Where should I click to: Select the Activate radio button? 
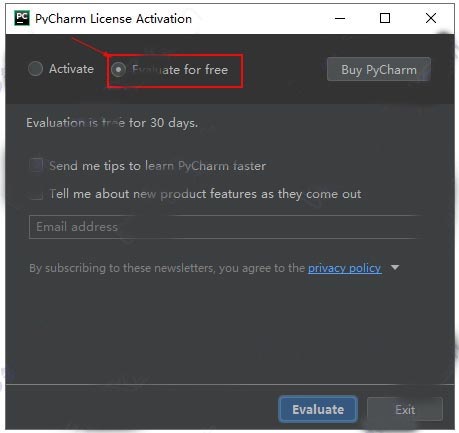click(x=35, y=69)
